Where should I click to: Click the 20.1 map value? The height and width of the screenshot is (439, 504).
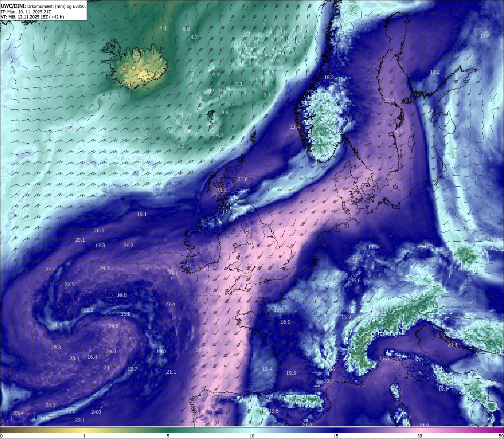(x=80, y=240)
